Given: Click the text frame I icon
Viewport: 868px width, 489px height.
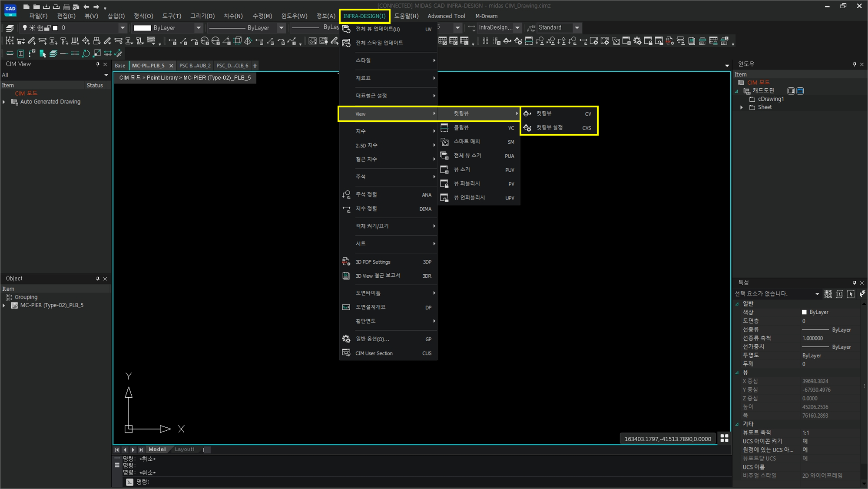Looking at the screenshot, I should coord(20,53).
